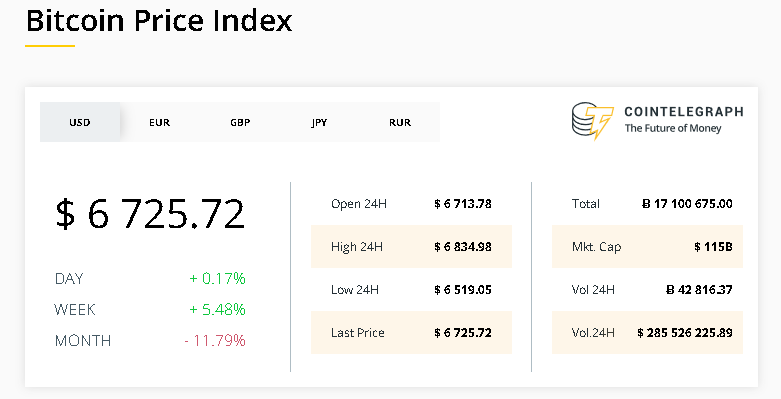Click the large $ 6 725.72 price

point(150,213)
